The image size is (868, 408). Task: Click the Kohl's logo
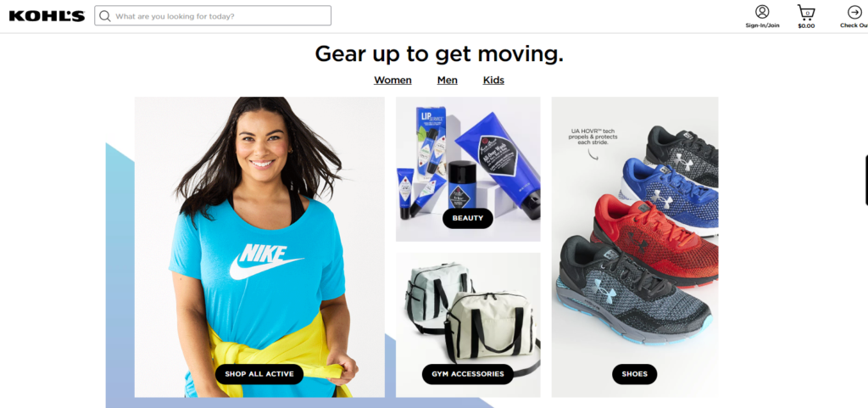coord(47,16)
